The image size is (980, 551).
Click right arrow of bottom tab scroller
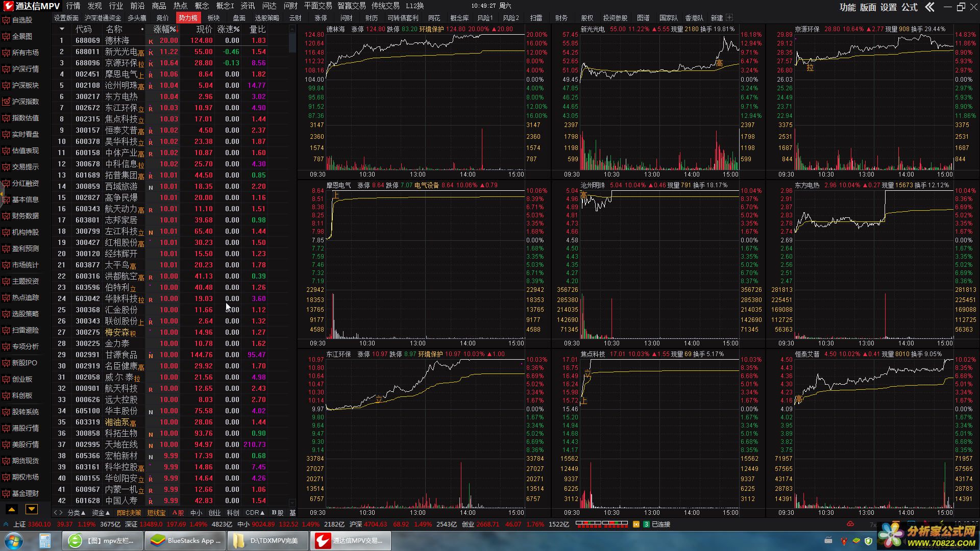[61, 512]
